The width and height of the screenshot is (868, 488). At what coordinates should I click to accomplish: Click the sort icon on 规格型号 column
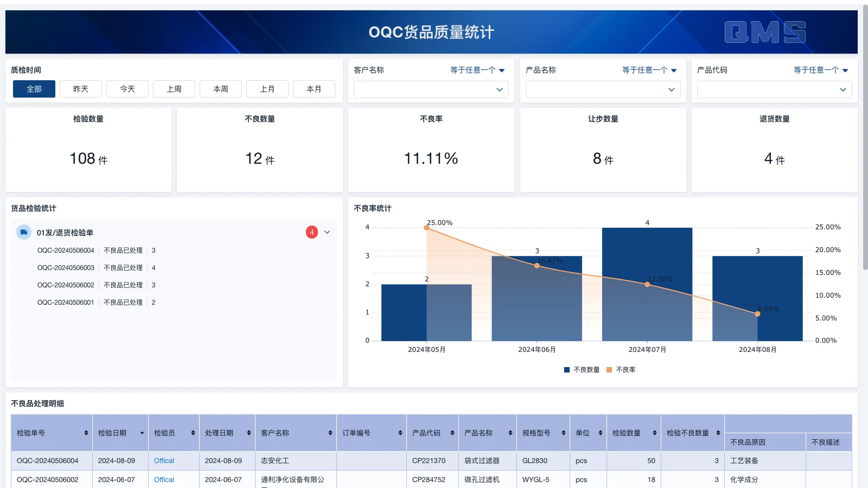pos(563,433)
